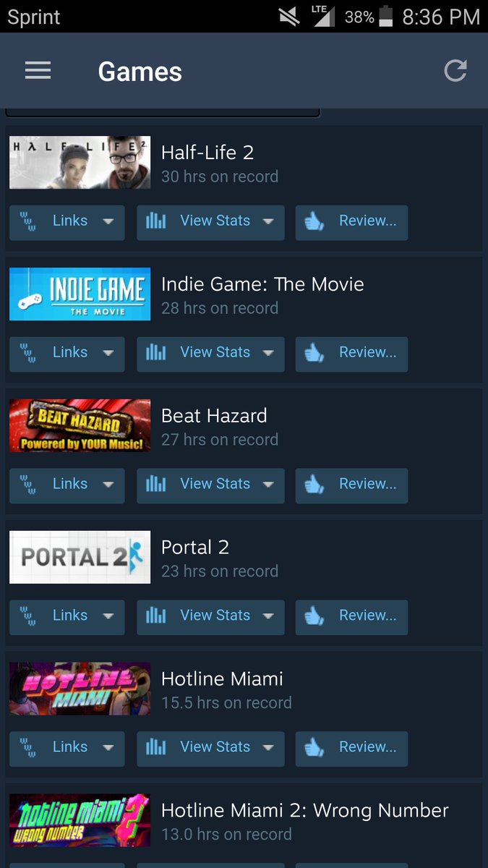Write a review for Portal 2
Viewport: 488px width, 868px height.
pos(351,618)
